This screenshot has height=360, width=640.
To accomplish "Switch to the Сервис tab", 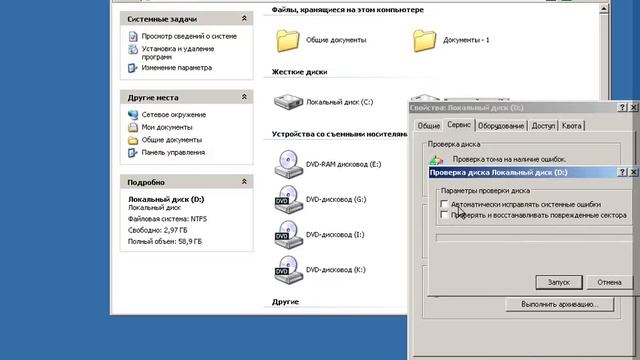I will tap(459, 125).
